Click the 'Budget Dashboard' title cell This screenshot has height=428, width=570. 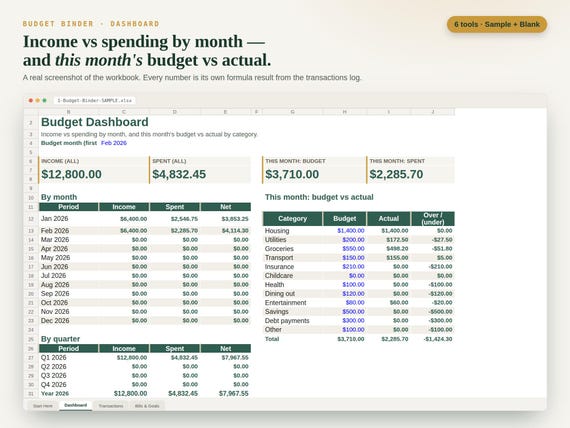pos(95,122)
